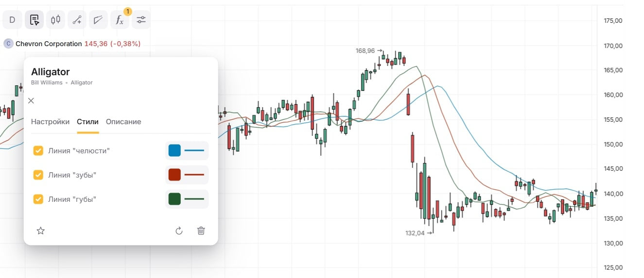Switch to the Настройки tab
This screenshot has width=644, height=278.
[50, 122]
